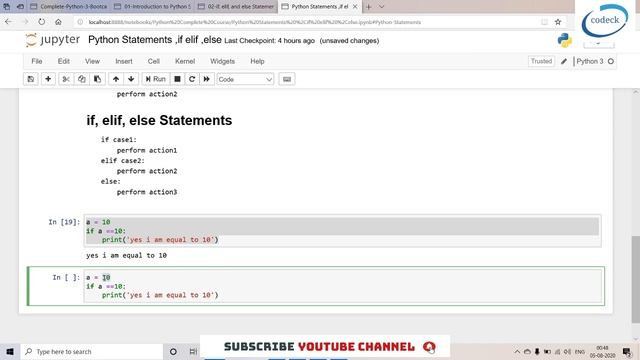Viewport: 640px width, 360px height.
Task: Select the In [19] code cell
Action: click(342, 231)
